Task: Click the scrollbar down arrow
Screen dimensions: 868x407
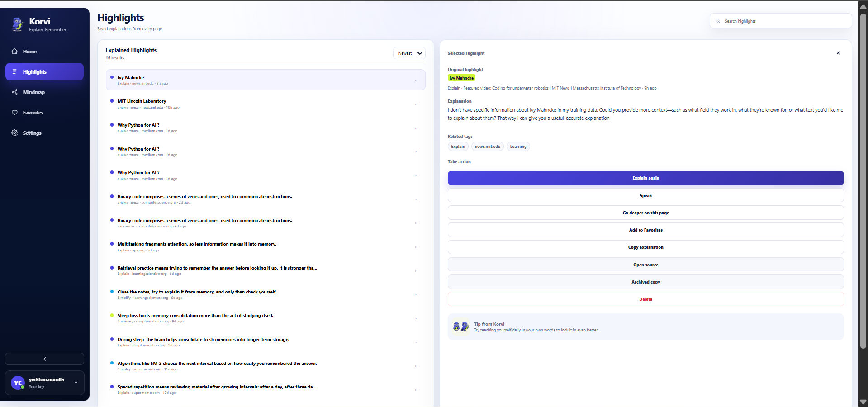Action: click(x=863, y=402)
